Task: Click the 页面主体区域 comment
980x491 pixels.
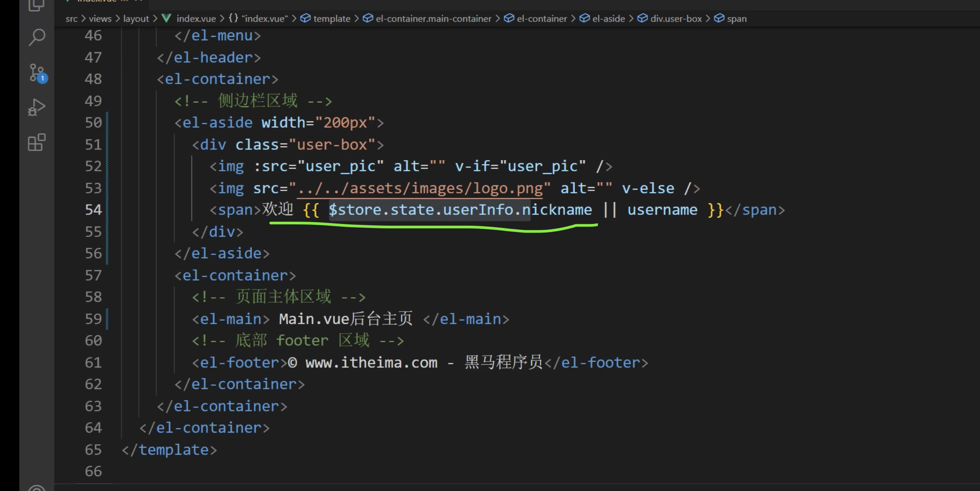Action: tap(279, 297)
